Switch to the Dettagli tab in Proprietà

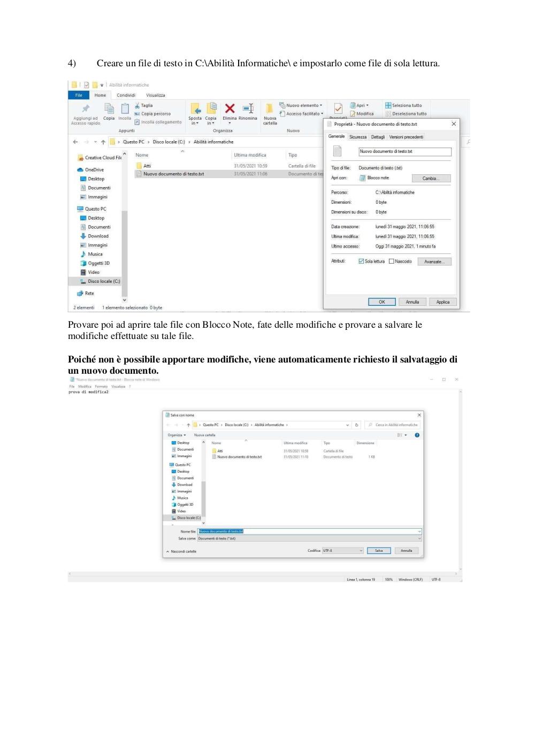[x=378, y=137]
